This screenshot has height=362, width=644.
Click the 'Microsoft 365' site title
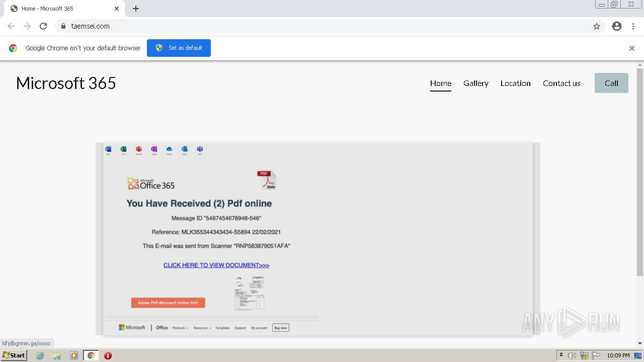(66, 83)
